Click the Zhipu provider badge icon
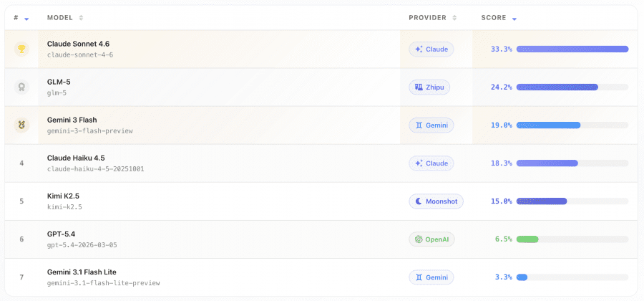 tap(419, 87)
